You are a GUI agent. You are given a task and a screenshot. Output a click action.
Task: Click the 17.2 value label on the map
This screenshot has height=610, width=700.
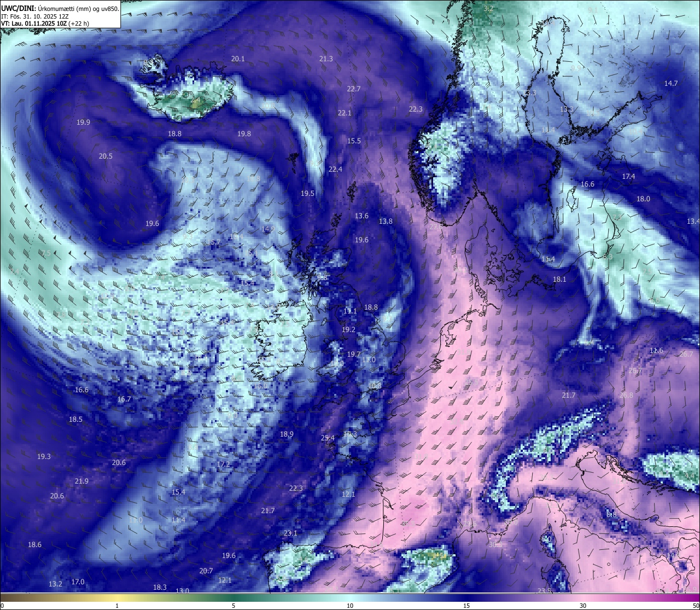coord(223,464)
